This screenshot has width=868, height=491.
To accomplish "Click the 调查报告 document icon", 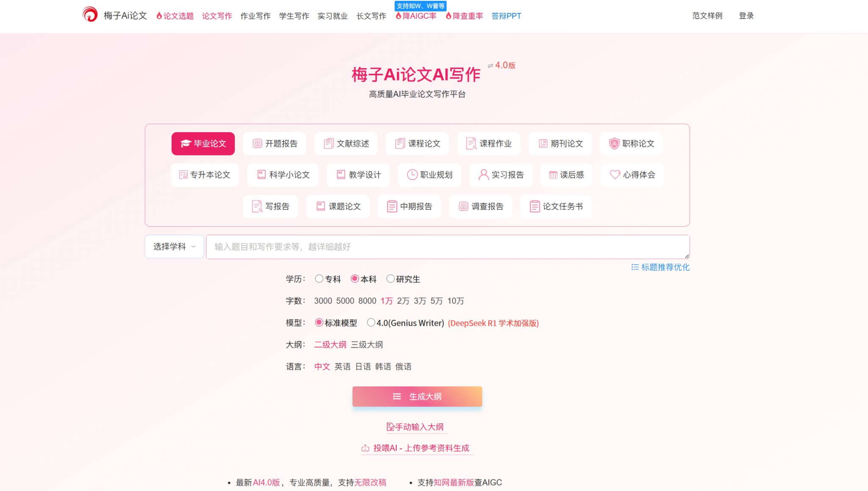I will pos(464,206).
